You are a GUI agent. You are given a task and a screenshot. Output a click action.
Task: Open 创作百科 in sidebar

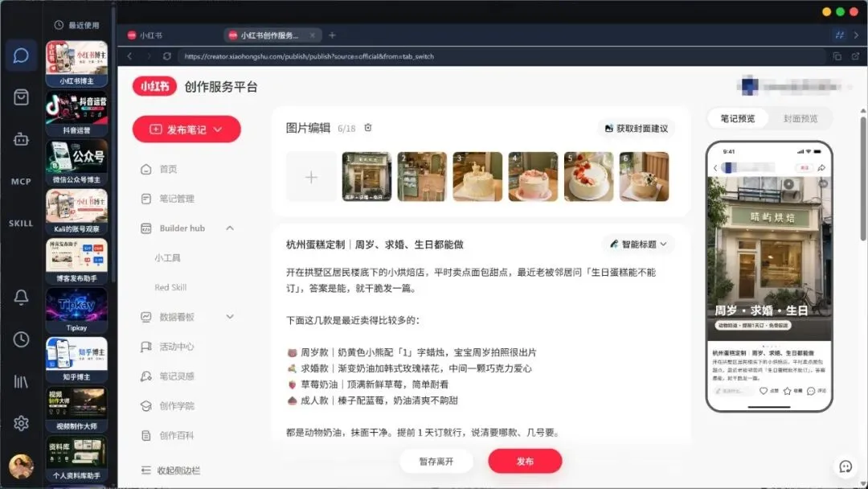pyautogui.click(x=177, y=435)
